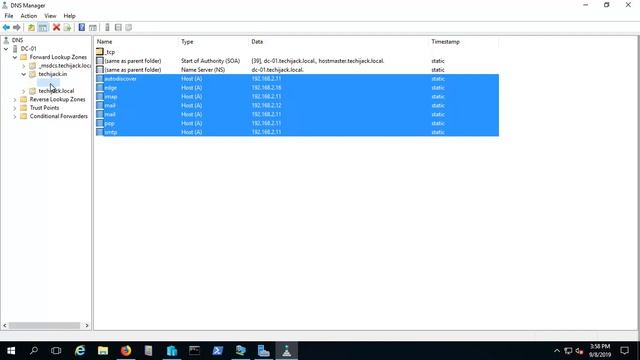
Task: Expand the Conditional Forwarders node
Action: [15, 117]
